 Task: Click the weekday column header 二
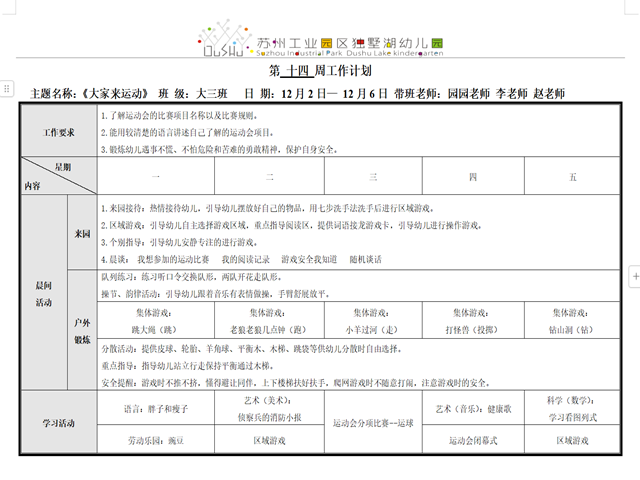pyautogui.click(x=269, y=177)
